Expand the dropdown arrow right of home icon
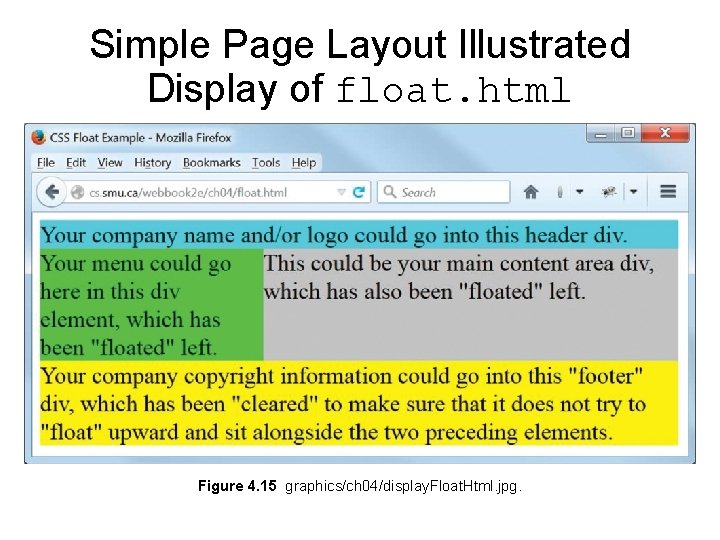 579,191
